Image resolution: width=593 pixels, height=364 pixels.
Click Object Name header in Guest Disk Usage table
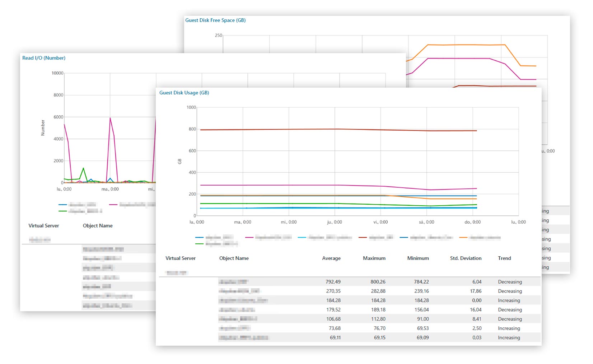[234, 258]
